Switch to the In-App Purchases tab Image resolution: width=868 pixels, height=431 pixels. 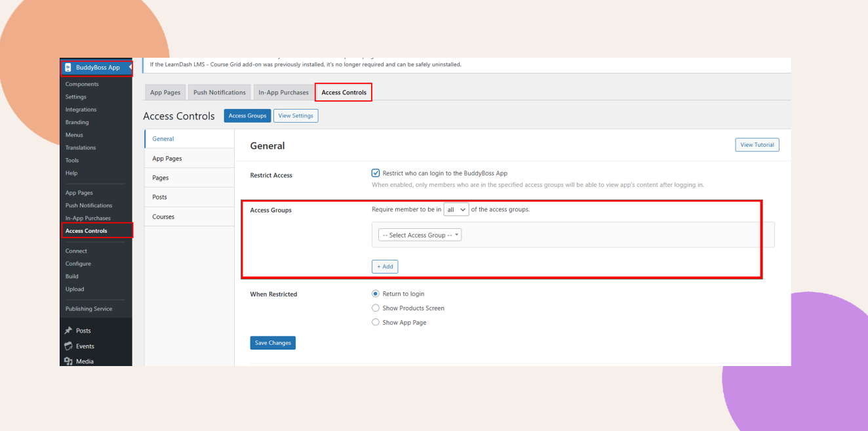(x=283, y=92)
